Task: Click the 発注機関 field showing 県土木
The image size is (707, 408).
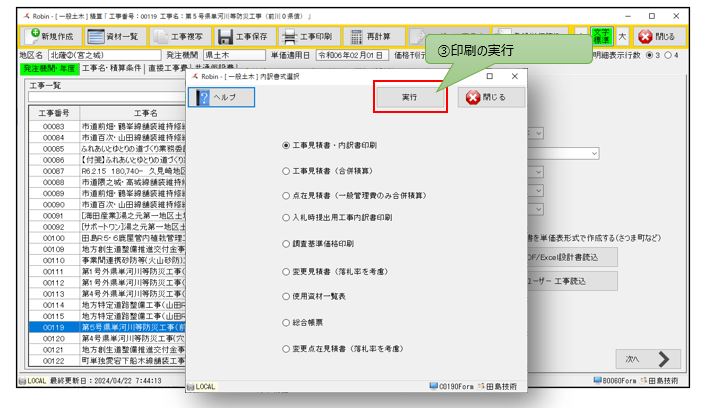Action: (x=234, y=55)
